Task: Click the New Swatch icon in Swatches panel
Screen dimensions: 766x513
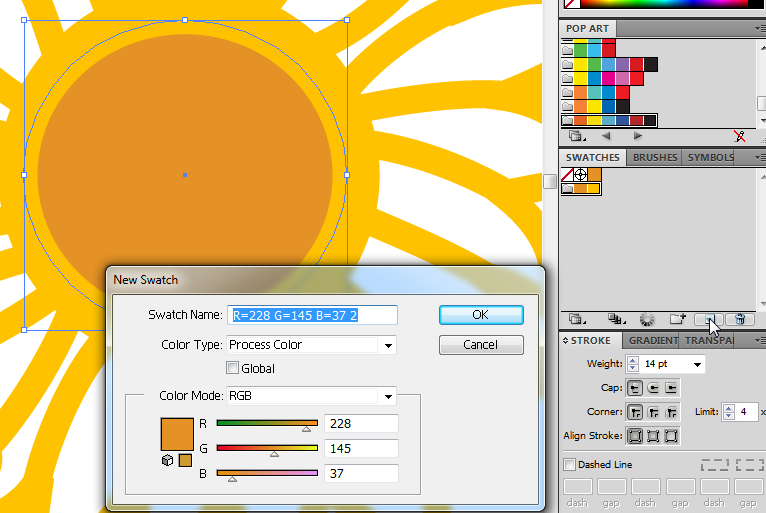Action: pyautogui.click(x=707, y=319)
